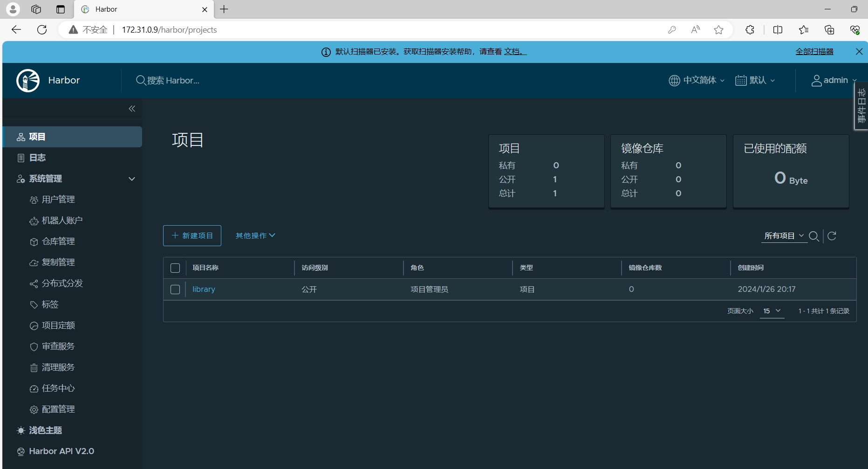Click the browser address bar URL
The image size is (868, 469).
click(169, 30)
